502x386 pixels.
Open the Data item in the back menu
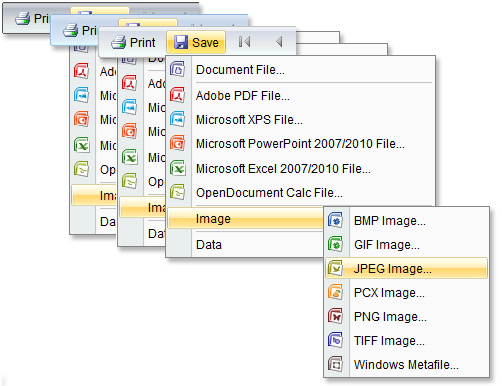[94, 221]
